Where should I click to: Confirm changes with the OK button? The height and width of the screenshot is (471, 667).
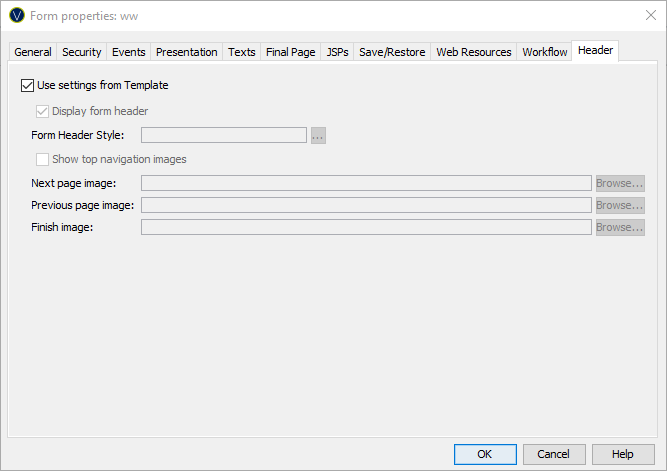[x=485, y=454]
